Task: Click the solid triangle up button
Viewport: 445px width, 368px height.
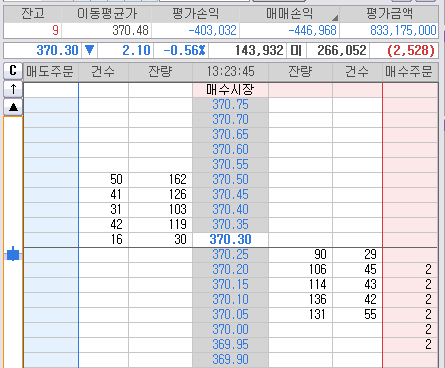Action: (x=13, y=107)
